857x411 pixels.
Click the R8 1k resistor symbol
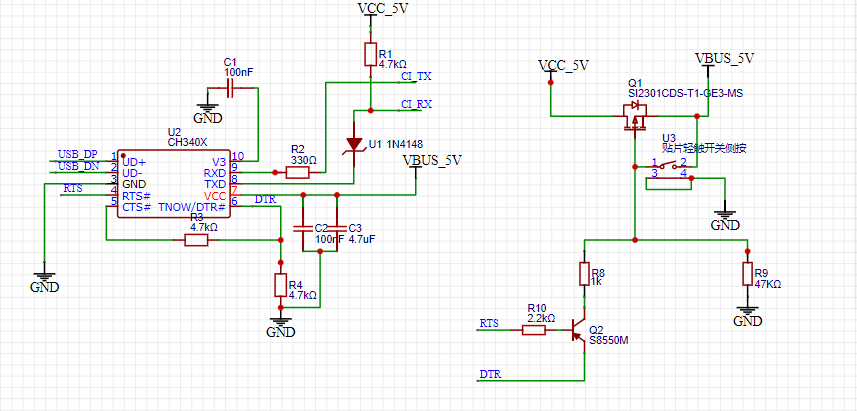584,274
